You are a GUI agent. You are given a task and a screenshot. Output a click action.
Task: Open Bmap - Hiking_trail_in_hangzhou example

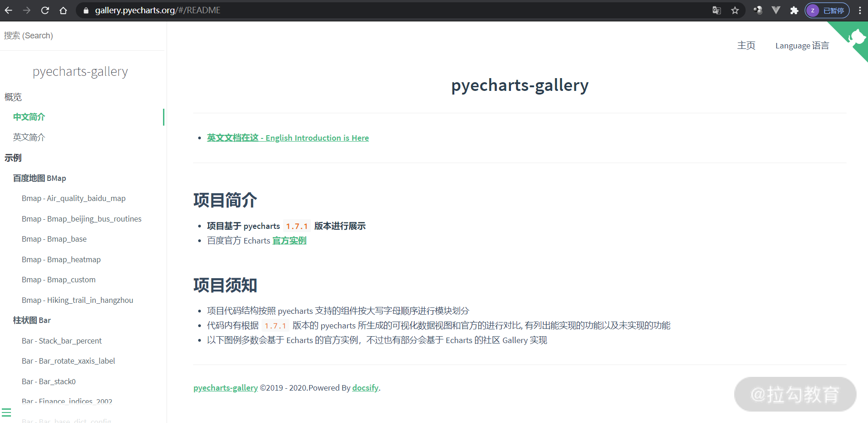[78, 300]
